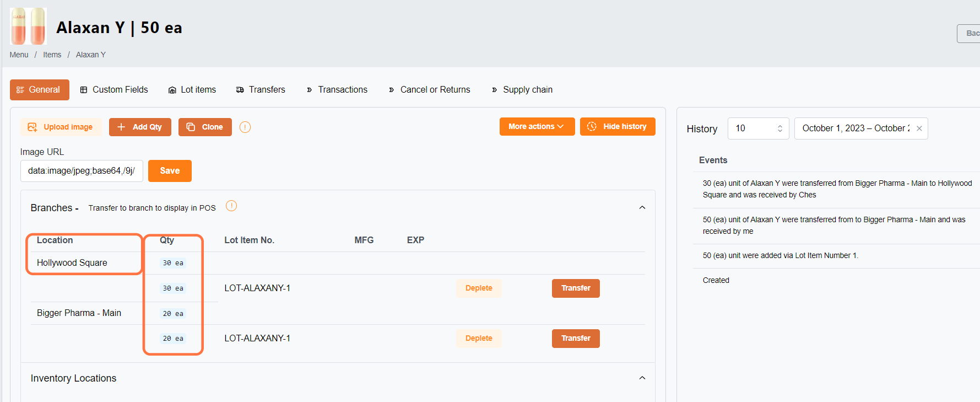The height and width of the screenshot is (402, 980).
Task: Click the Hide history button
Action: (618, 126)
